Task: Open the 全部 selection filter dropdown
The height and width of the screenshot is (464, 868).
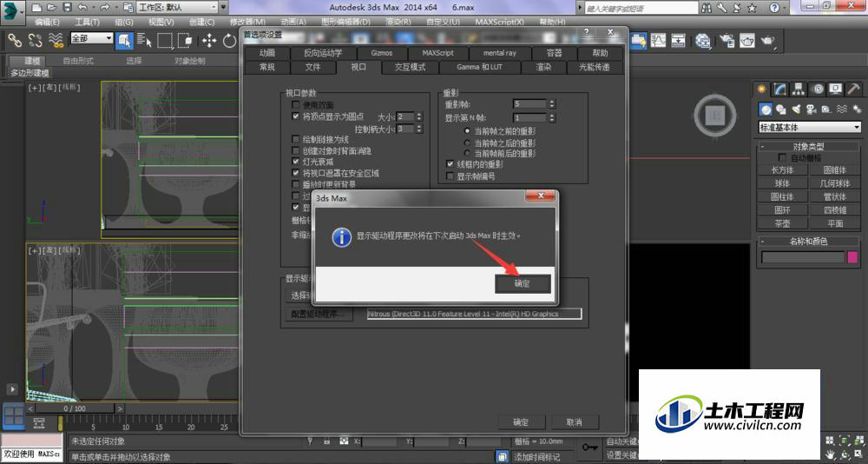Action: (x=91, y=38)
